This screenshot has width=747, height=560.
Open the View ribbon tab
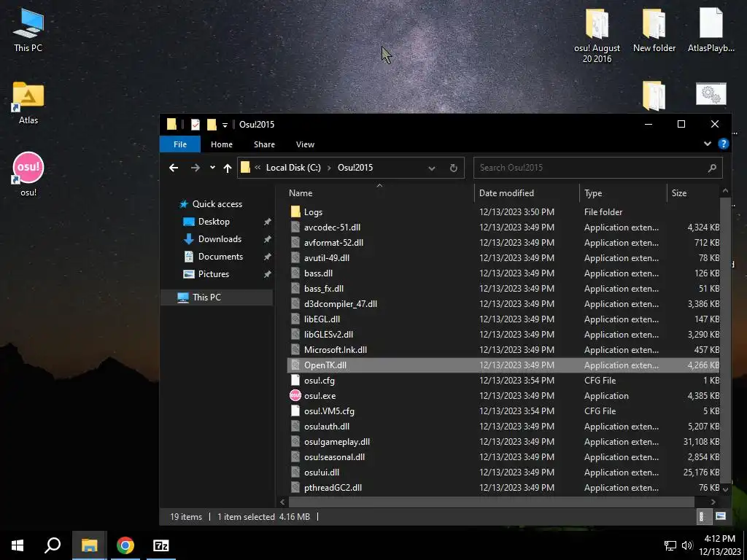[305, 144]
